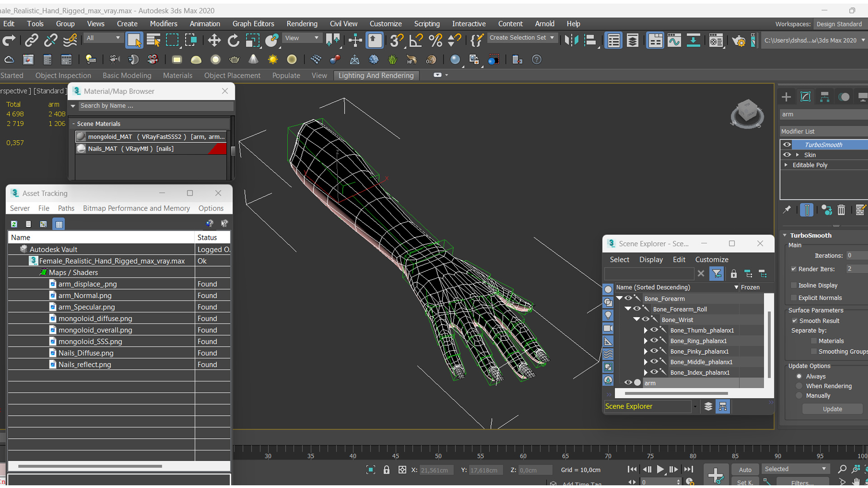Expand Bone_Ring_phalanx1 tree item
Image resolution: width=868 pixels, height=488 pixels.
(x=646, y=341)
